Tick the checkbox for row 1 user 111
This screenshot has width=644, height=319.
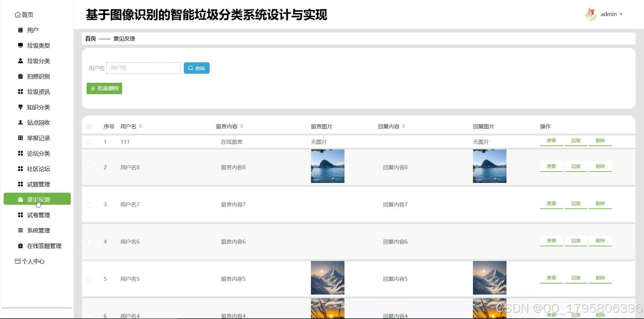89,141
